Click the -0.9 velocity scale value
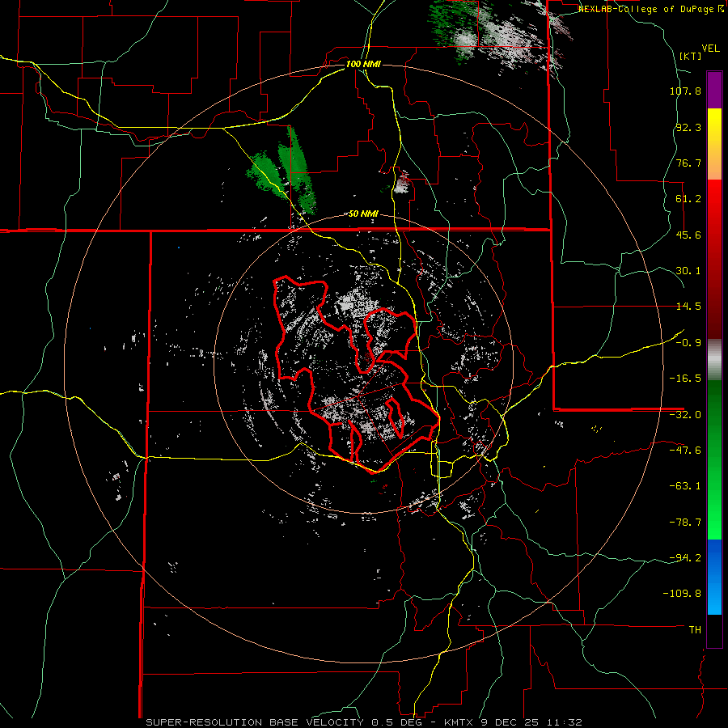 point(688,343)
